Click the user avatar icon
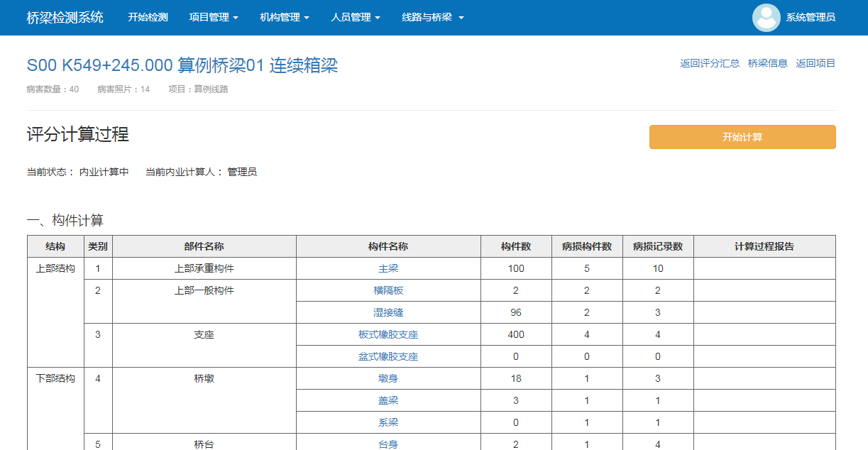868x450 pixels. coord(766,18)
